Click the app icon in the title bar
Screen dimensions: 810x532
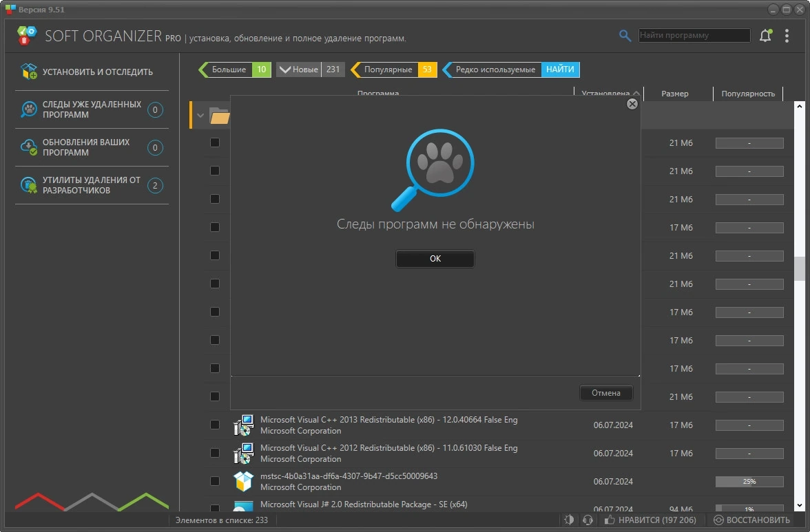point(10,9)
